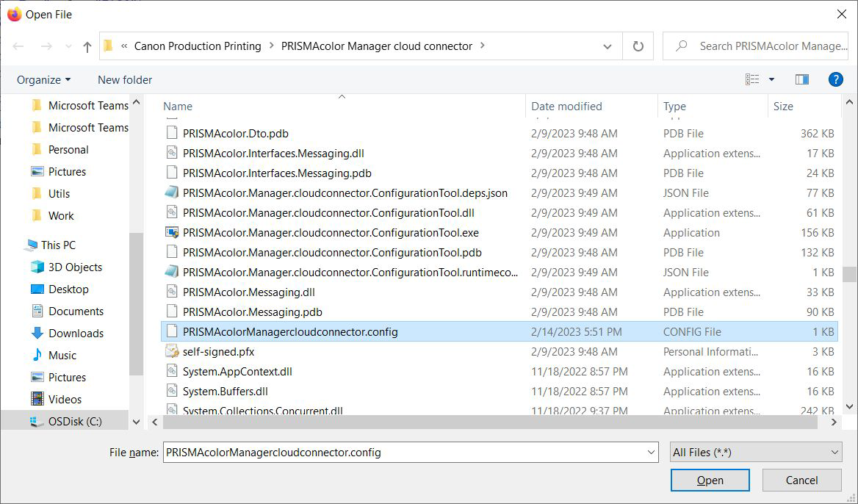The height and width of the screenshot is (504, 858).
Task: Open the Personal folder in sidebar
Action: coord(68,150)
